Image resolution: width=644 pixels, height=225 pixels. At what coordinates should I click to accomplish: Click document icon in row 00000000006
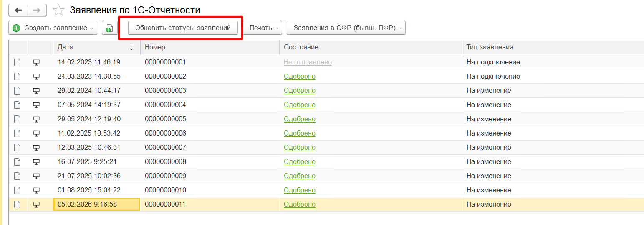[17, 133]
